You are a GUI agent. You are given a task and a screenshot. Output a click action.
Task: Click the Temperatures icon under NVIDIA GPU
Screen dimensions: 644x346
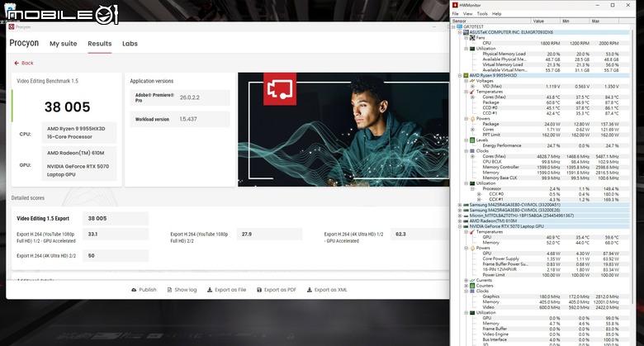click(472, 232)
